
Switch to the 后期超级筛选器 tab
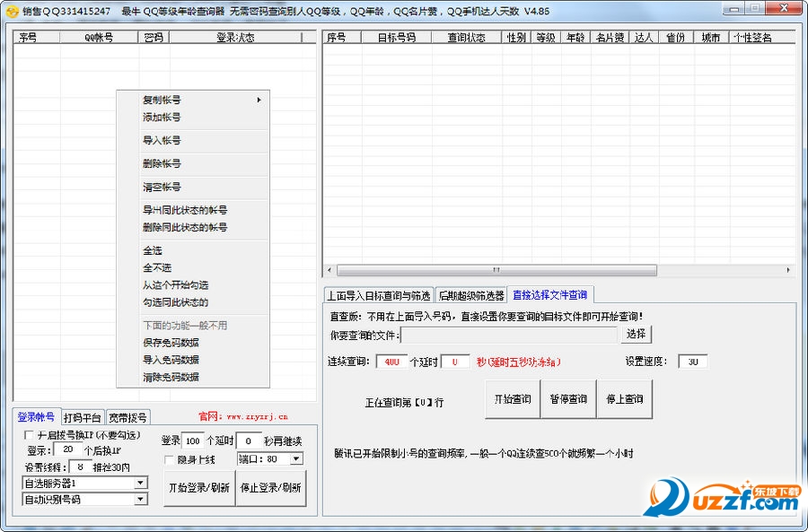click(x=470, y=295)
